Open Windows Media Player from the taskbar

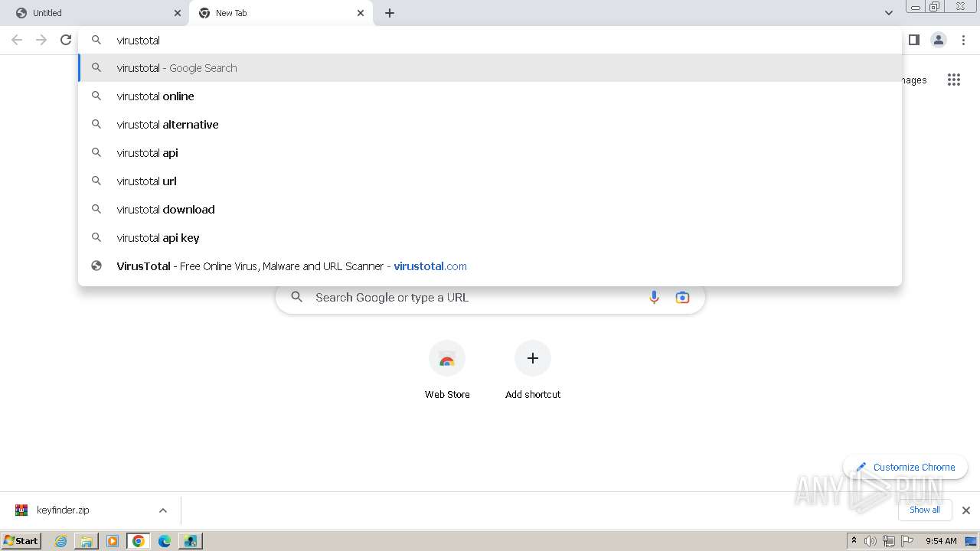(x=113, y=541)
